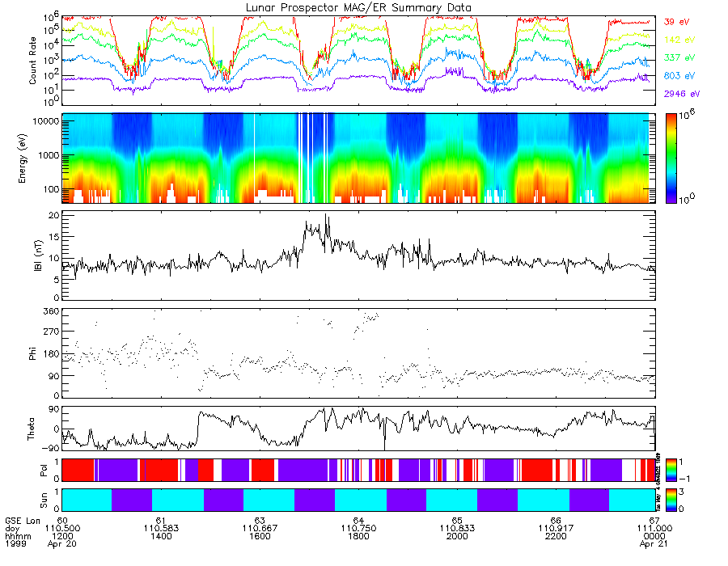Click the 2000 time axis marker
Screen dimensions: 728x566
457,536
